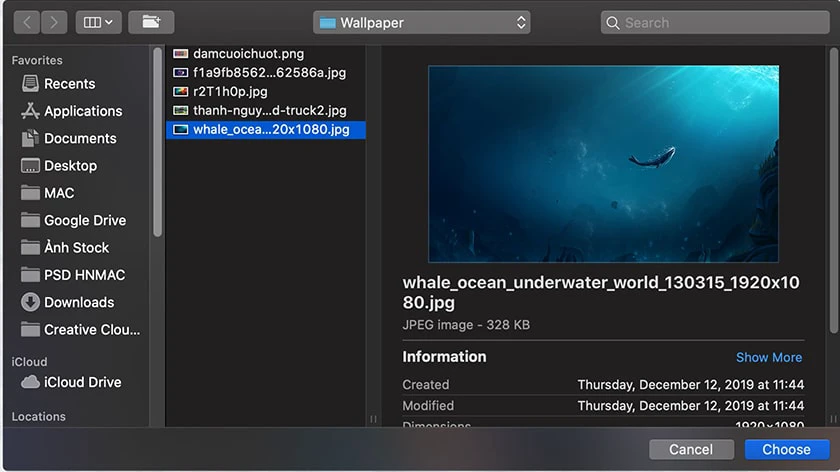Click the PSD HNMAC folder icon
Image resolution: width=840 pixels, height=472 pixels.
coord(30,274)
